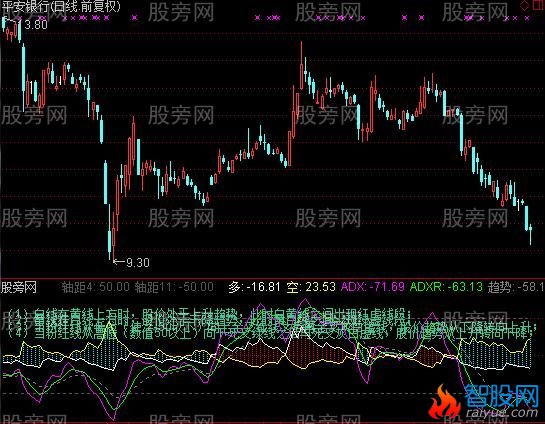Click the 多: -16.81 indicator reading

[254, 287]
